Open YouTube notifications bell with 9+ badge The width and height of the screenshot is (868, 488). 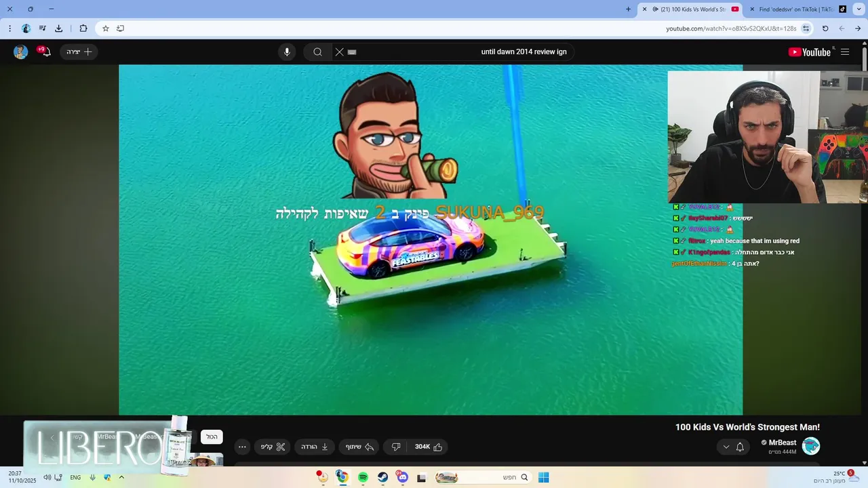pos(45,52)
